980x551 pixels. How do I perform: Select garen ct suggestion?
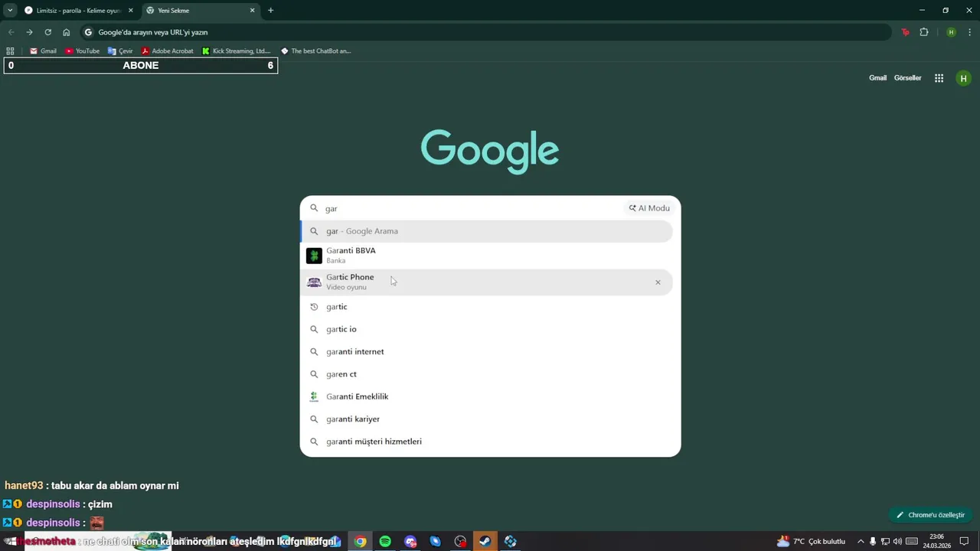[x=487, y=374]
